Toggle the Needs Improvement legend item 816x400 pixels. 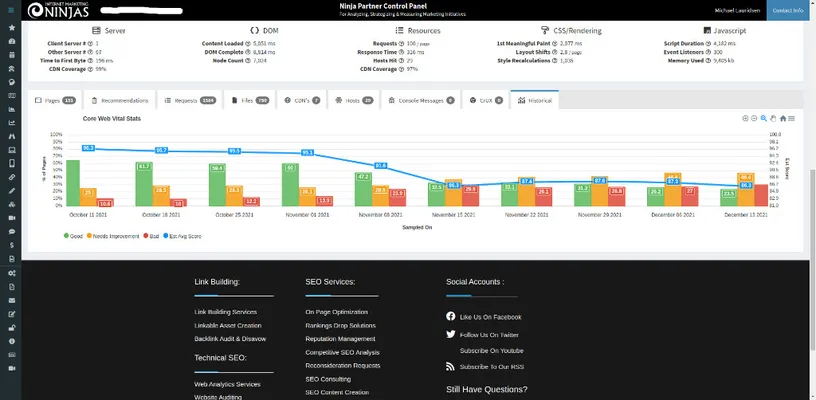(112, 236)
